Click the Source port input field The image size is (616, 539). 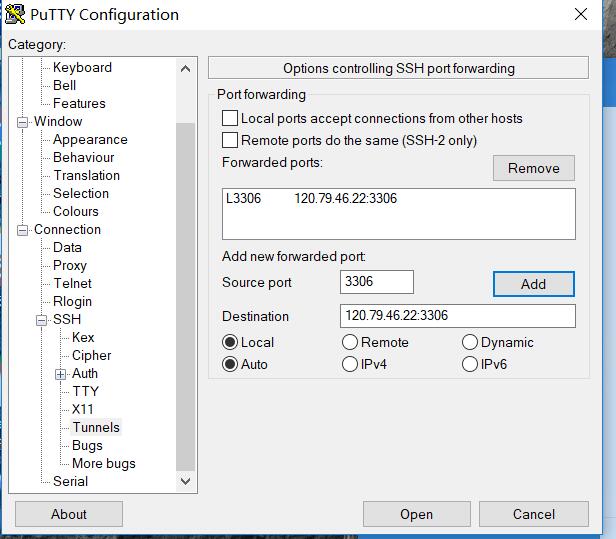tap(377, 282)
